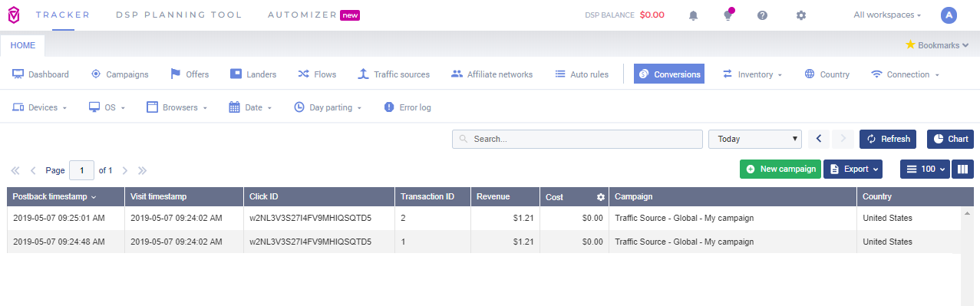Switch to the Automizer tab
Image resolution: width=980 pixels, height=306 pixels.
coord(314,15)
